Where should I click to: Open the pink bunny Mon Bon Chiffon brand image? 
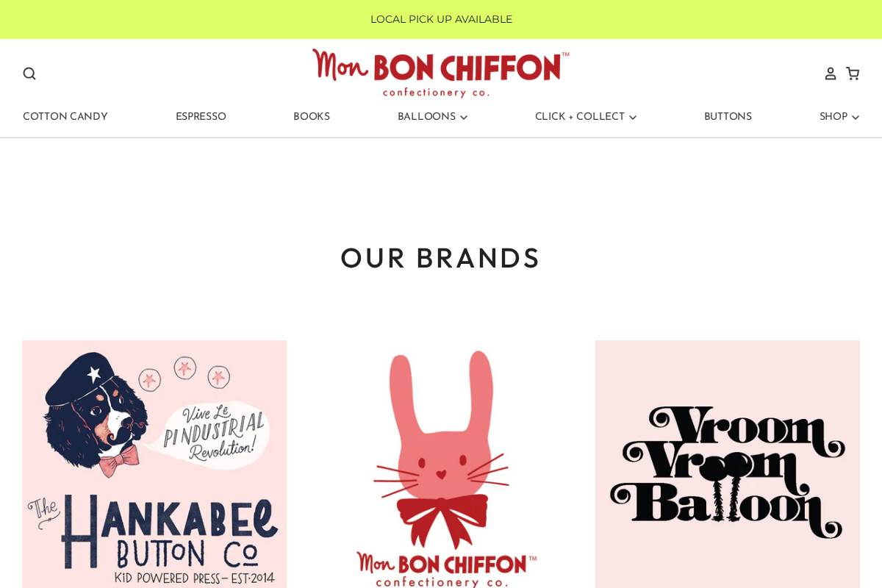(441, 464)
